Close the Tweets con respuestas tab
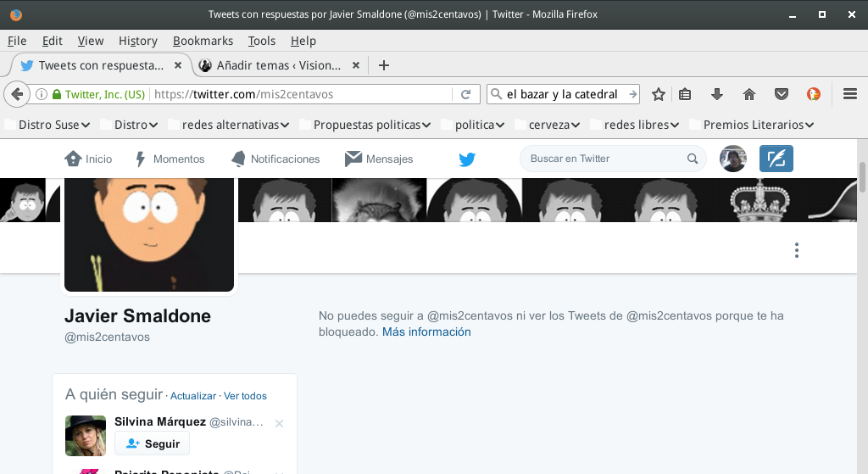 click(x=178, y=65)
